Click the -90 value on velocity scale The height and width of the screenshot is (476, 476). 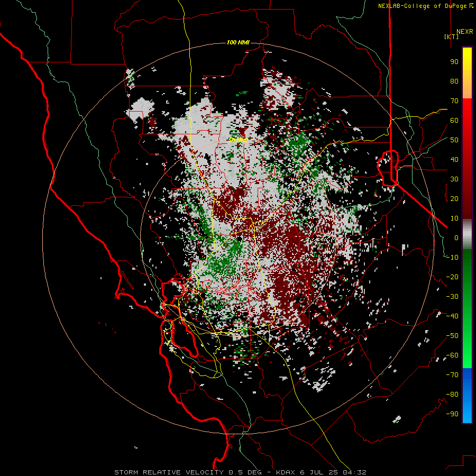click(x=452, y=414)
